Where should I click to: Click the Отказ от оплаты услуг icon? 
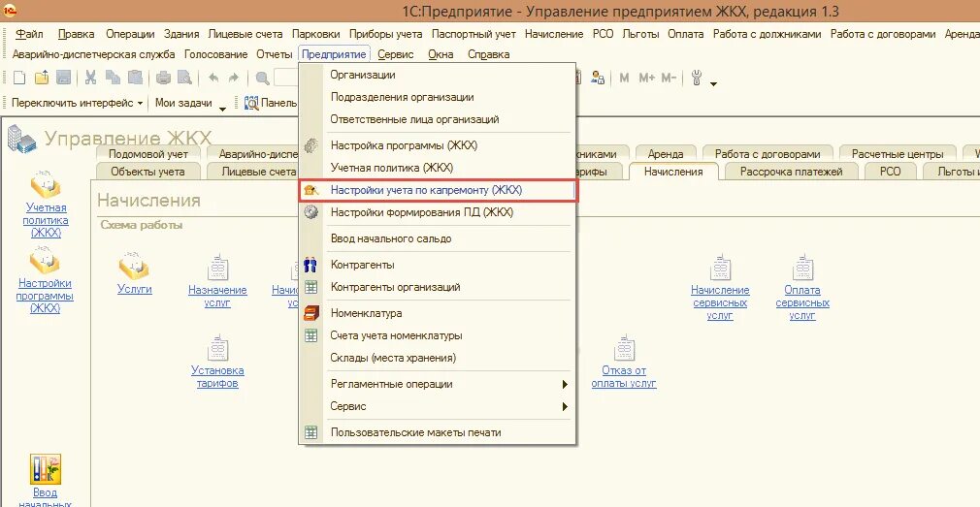click(x=624, y=348)
